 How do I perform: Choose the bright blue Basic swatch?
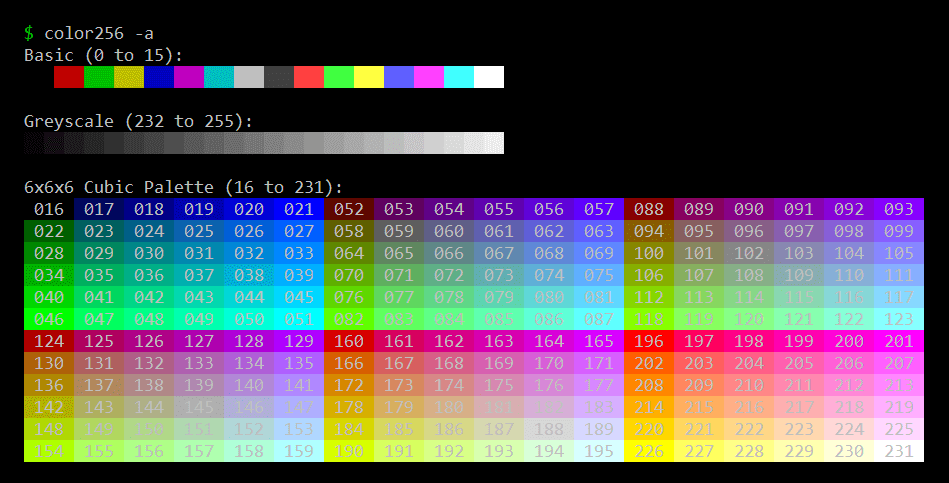coord(399,77)
